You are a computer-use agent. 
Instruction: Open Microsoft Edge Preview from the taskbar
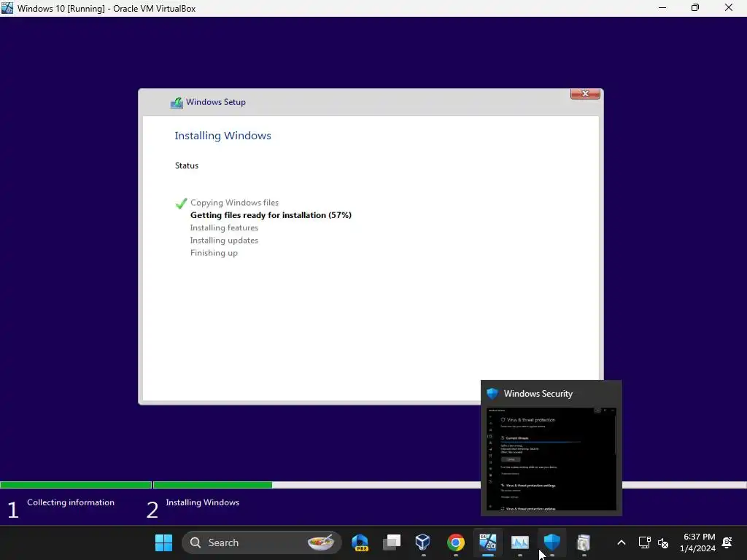point(360,542)
